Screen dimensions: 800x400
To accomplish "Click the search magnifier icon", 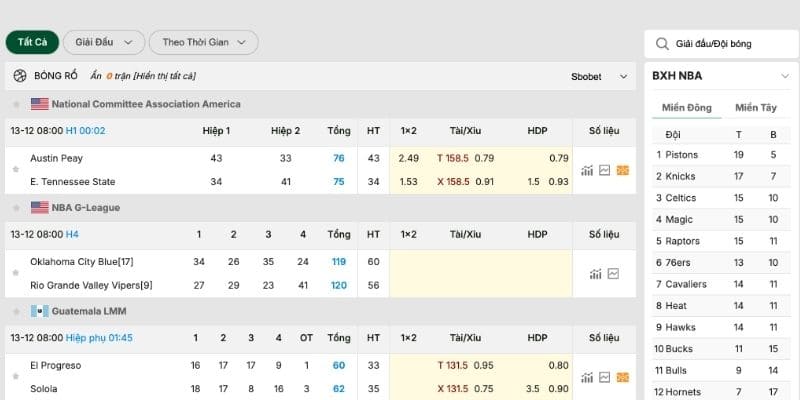I will (662, 44).
